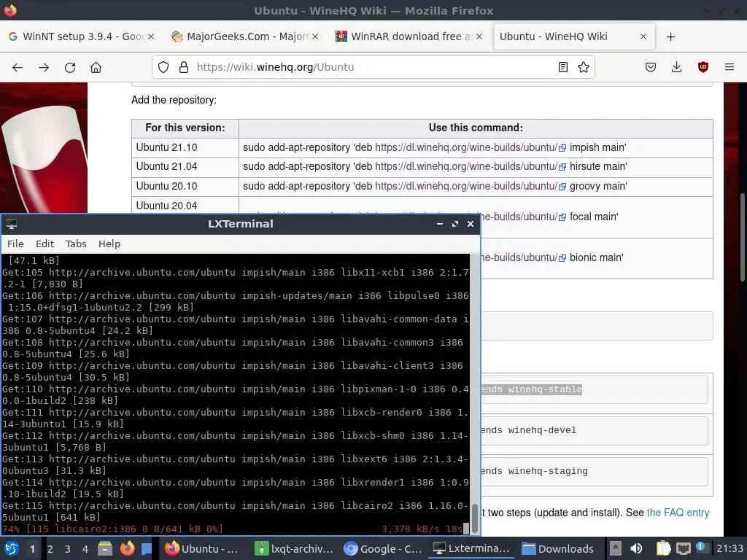The width and height of the screenshot is (747, 560).
Task: Switch to virtual desktop 1
Action: [x=32, y=549]
